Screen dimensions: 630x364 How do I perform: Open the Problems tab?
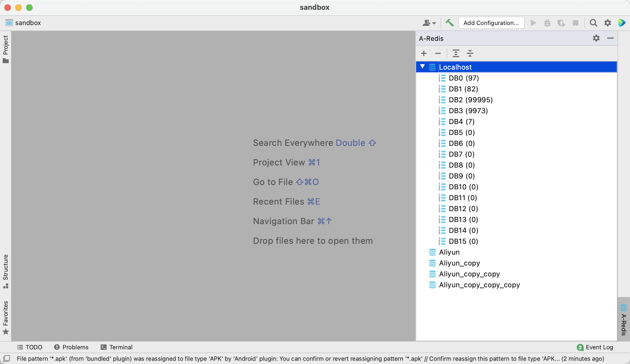coord(71,347)
